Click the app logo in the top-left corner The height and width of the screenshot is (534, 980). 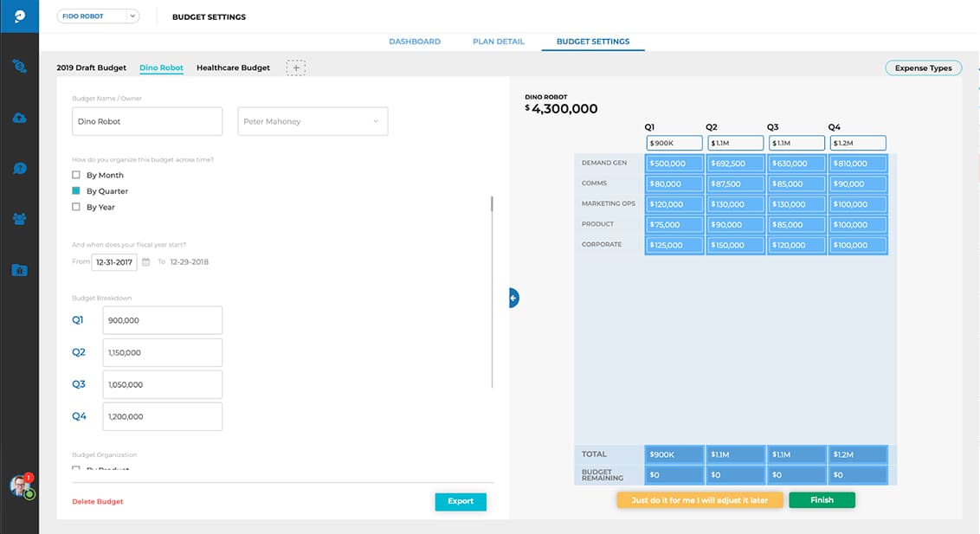pos(19,16)
